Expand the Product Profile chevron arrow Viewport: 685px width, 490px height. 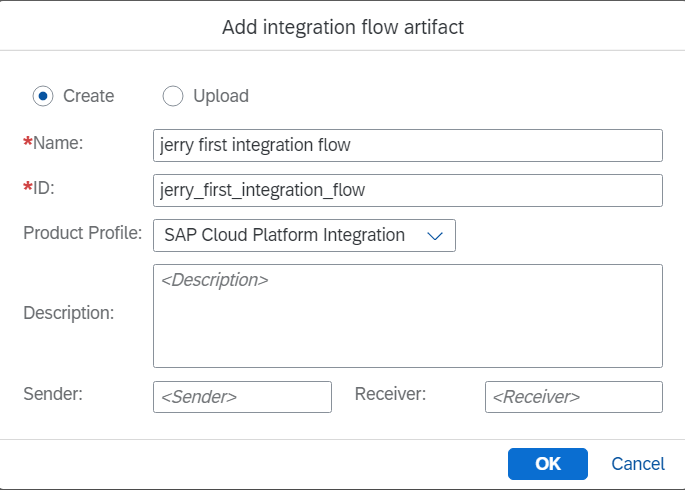[435, 236]
